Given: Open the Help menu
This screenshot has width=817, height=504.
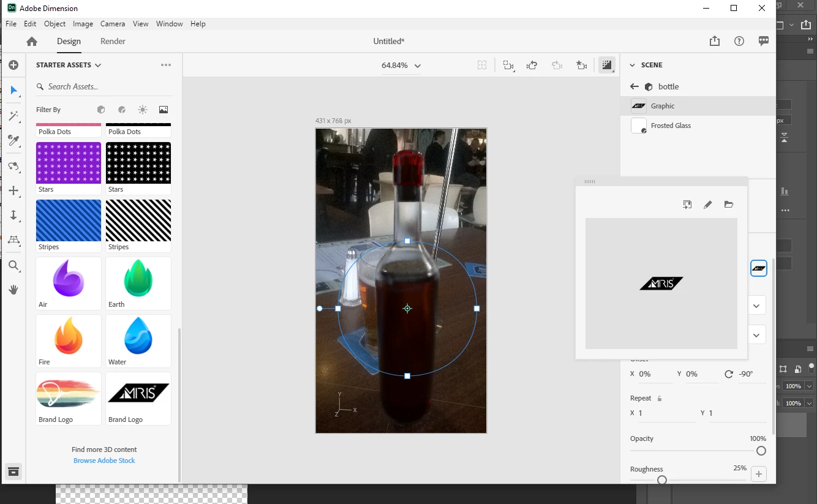Looking at the screenshot, I should pyautogui.click(x=198, y=24).
